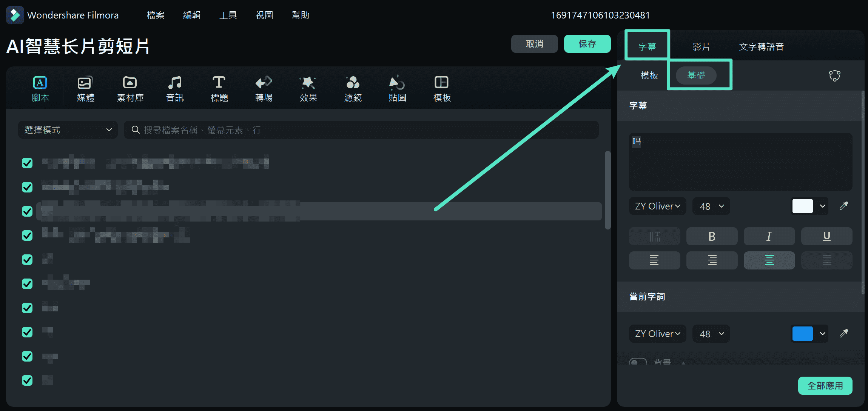
Task: Click the text spacing icon button
Action: [654, 236]
